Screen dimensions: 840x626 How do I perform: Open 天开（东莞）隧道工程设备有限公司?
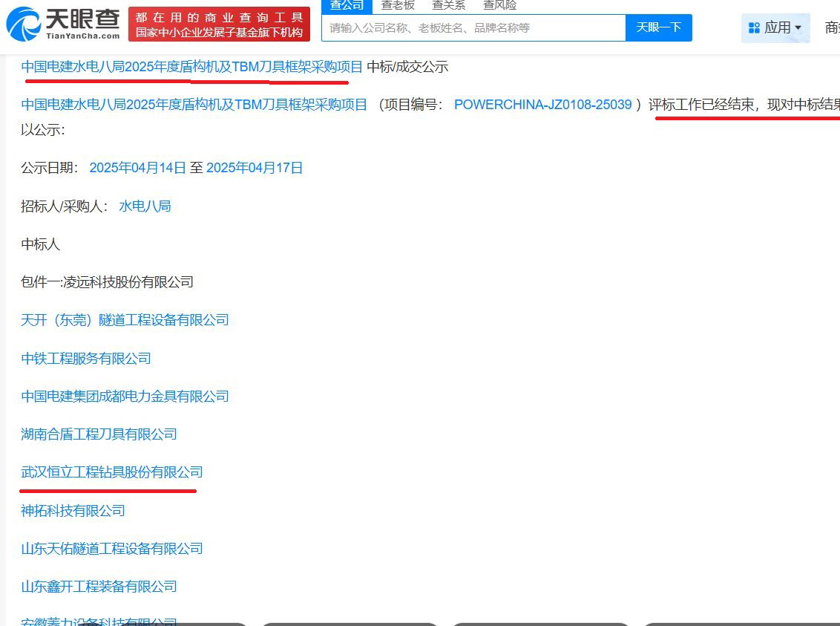(x=125, y=320)
